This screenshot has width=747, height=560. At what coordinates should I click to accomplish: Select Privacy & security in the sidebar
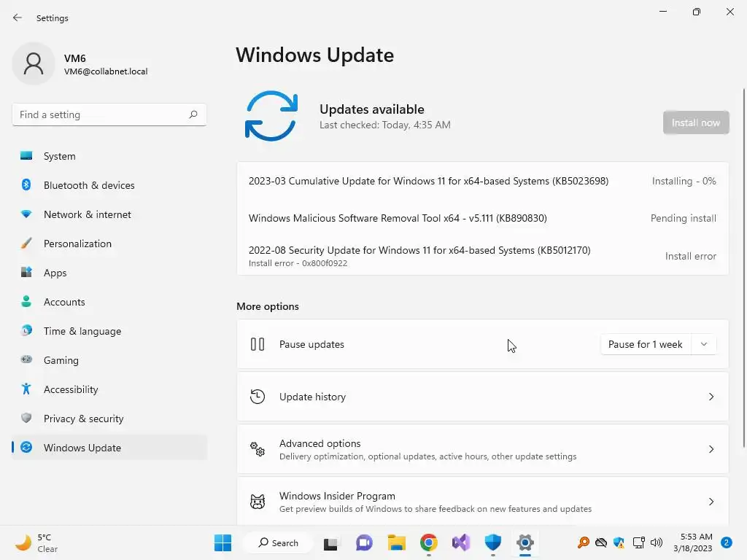109,419
